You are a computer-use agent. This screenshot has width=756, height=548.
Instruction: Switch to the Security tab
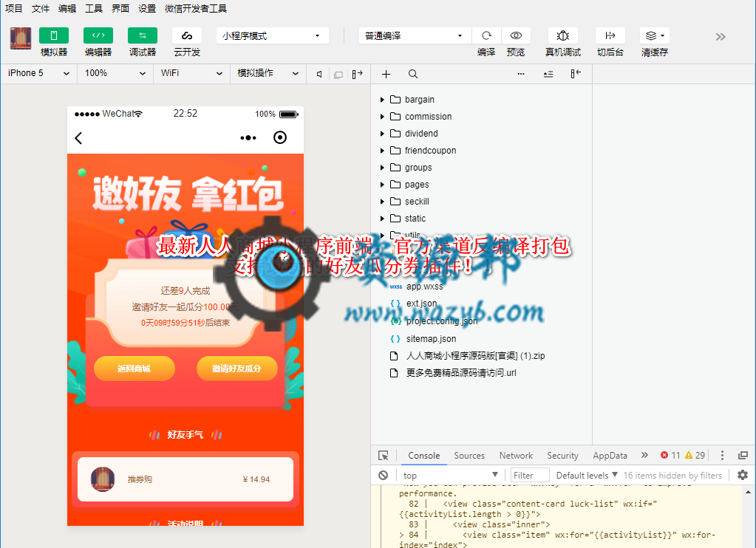click(562, 456)
